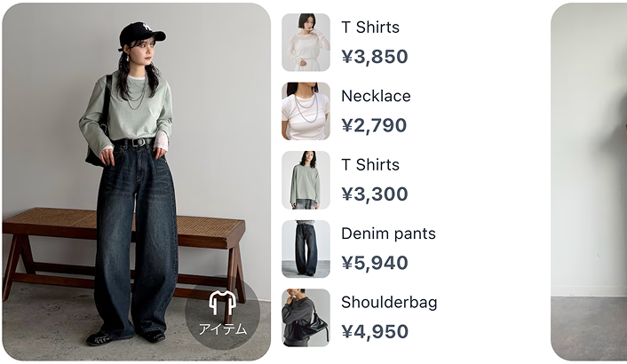This screenshot has width=627, height=364.
Task: Open the green T Shirts thumbnail
Action: point(306,180)
